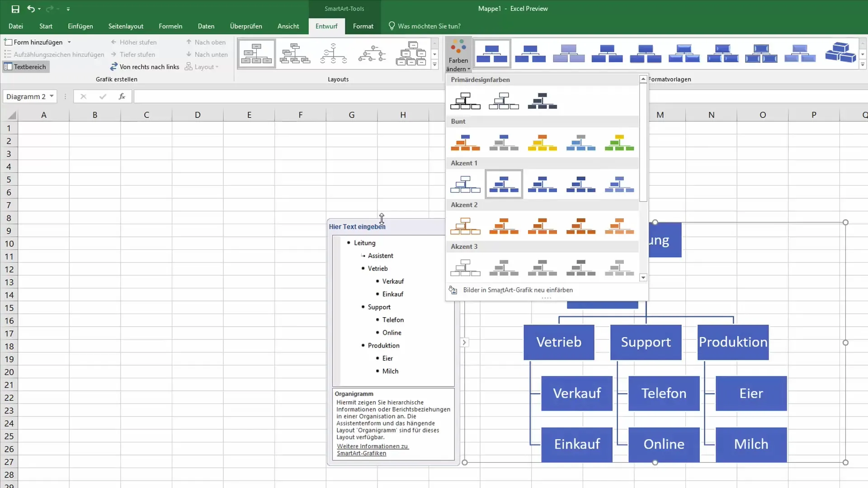868x488 pixels.
Task: Click the Save icon in quick access toolbar
Action: [15, 9]
